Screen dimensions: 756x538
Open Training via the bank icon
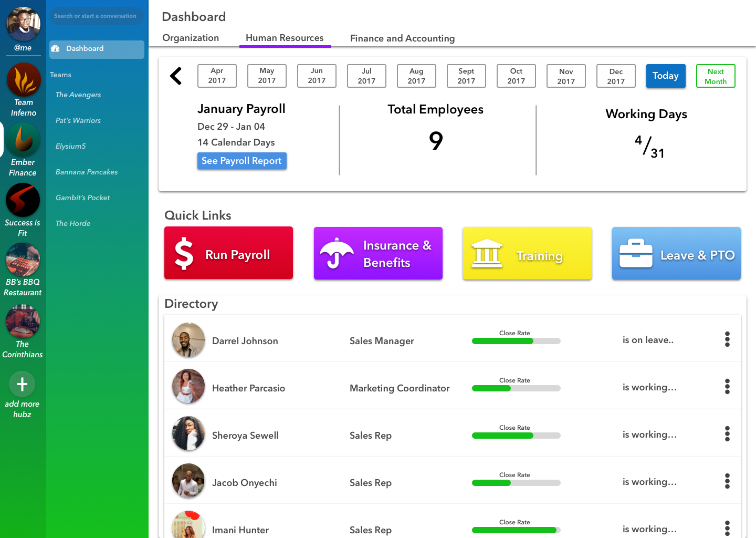tap(487, 253)
